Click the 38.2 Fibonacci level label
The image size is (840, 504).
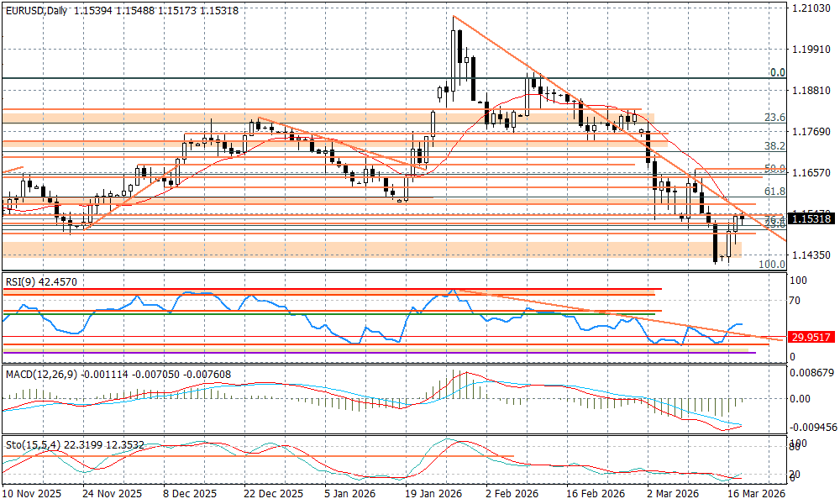tap(777, 146)
